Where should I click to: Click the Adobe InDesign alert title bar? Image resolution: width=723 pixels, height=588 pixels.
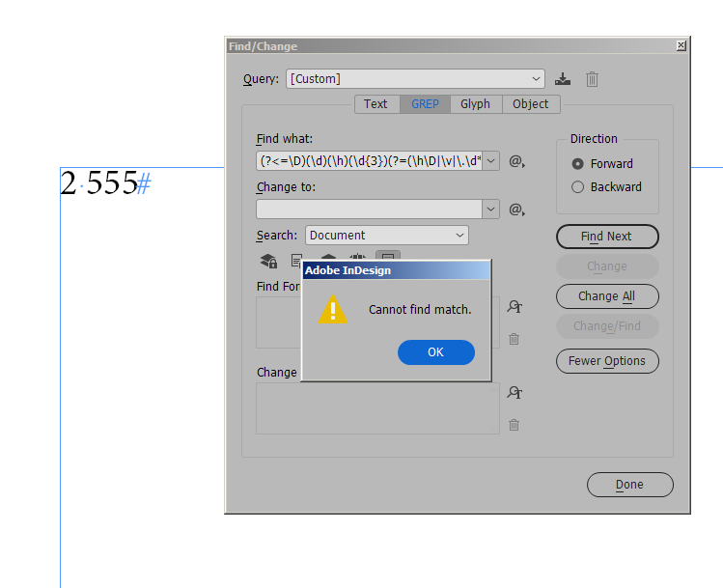397,270
